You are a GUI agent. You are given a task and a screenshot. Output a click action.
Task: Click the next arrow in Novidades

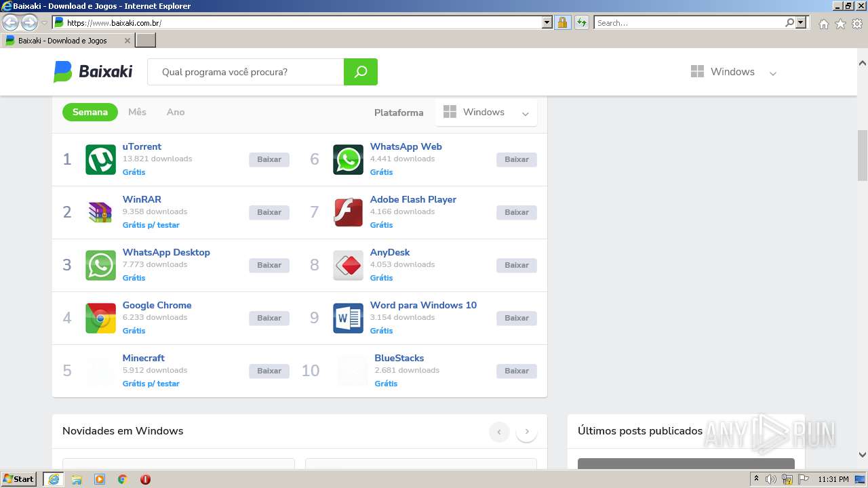click(x=526, y=432)
